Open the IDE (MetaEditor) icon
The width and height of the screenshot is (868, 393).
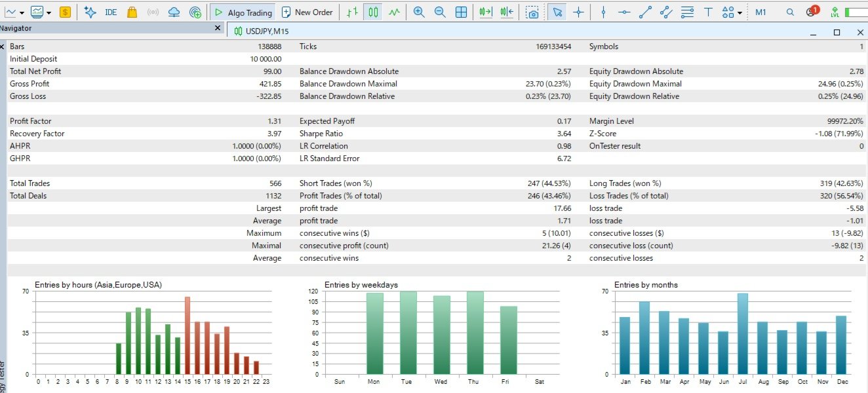[111, 12]
